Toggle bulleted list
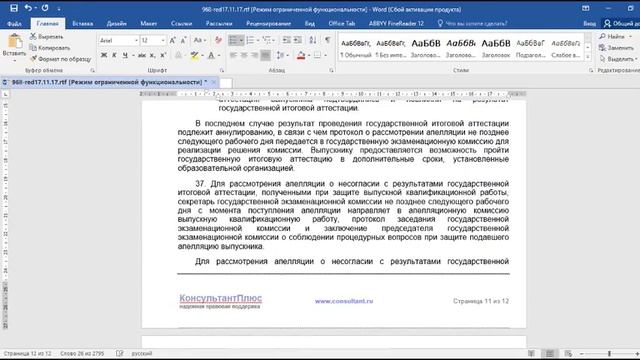Image resolution: width=640 pixels, height=360 pixels. (x=233, y=40)
